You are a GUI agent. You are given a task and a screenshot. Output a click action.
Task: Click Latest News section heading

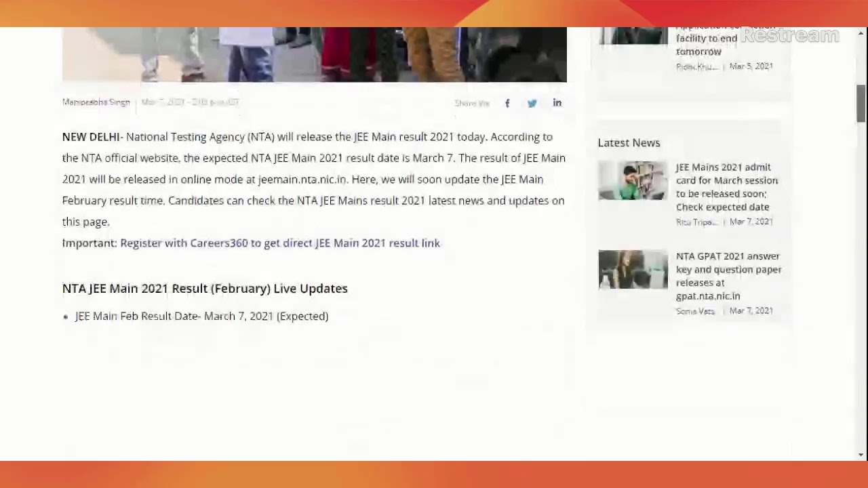click(629, 142)
